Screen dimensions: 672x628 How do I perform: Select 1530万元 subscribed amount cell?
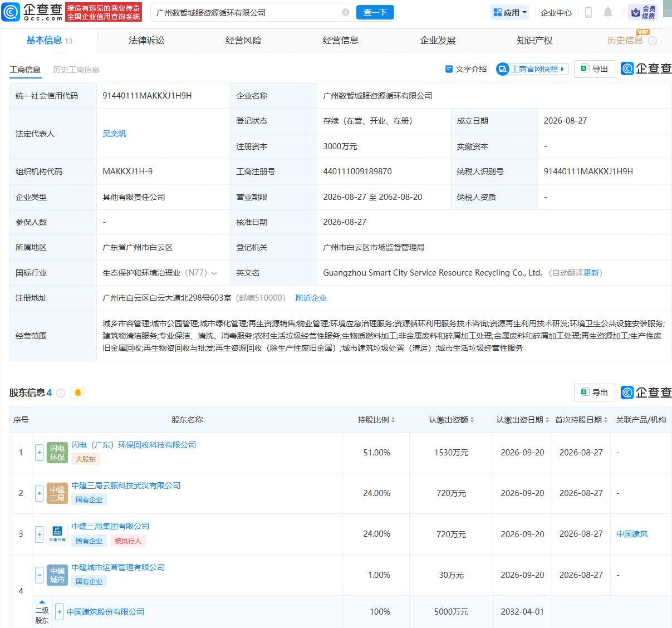[x=452, y=453]
